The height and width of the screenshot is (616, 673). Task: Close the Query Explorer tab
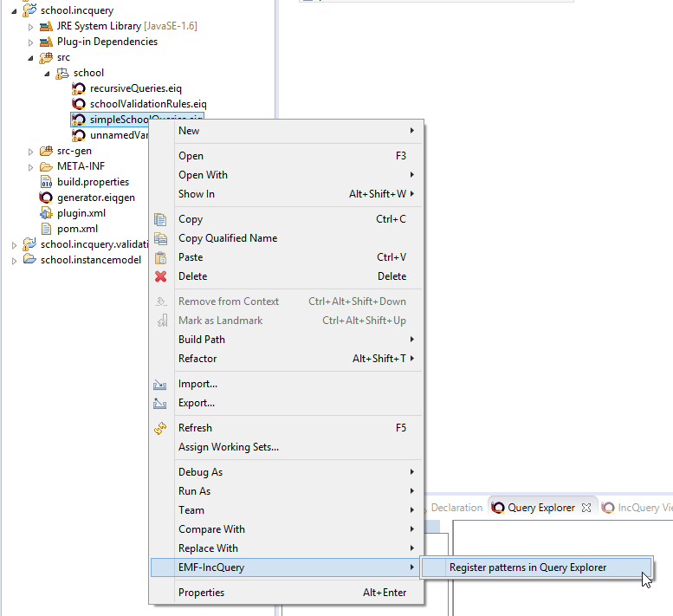tap(586, 508)
